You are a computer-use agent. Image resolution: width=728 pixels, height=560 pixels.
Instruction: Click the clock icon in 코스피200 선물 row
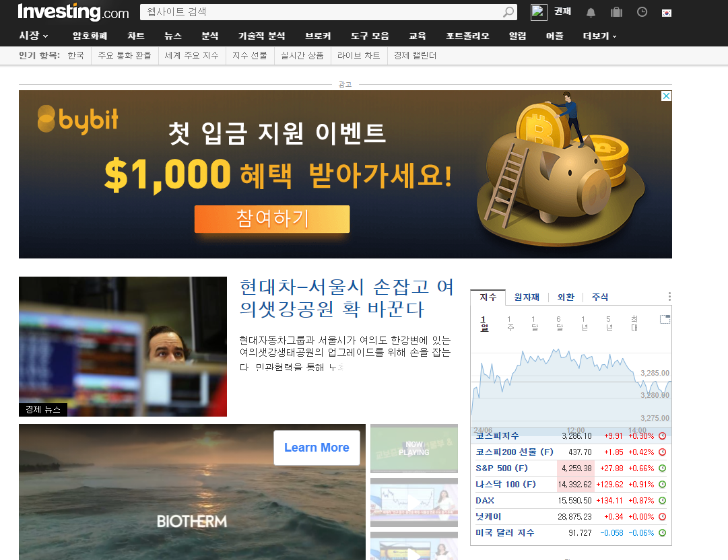click(x=663, y=452)
